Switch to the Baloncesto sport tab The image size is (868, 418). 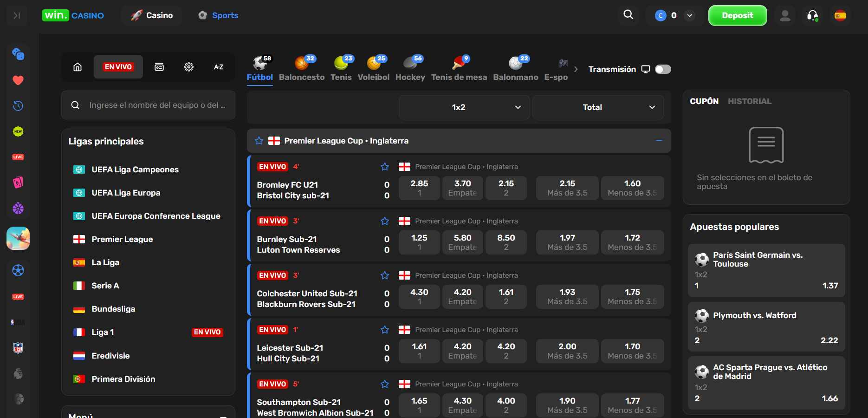point(302,68)
